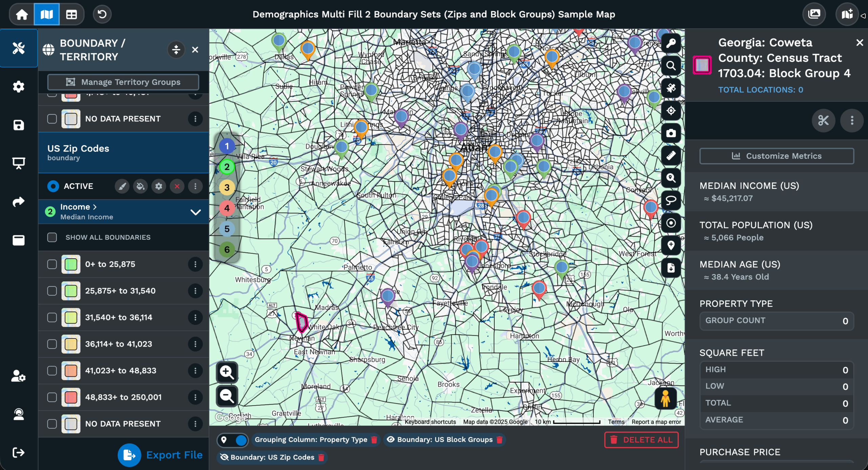Click the undo refresh icon in header
This screenshot has height=470, width=868.
pos(102,14)
